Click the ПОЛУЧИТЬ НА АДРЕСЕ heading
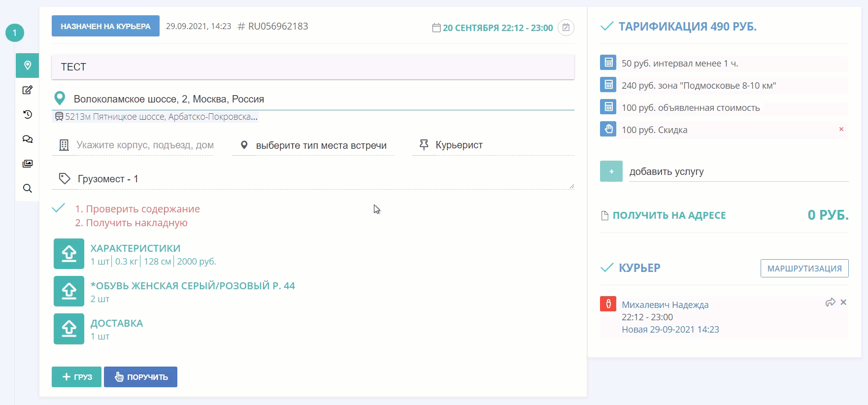This screenshot has width=868, height=405. tap(669, 215)
